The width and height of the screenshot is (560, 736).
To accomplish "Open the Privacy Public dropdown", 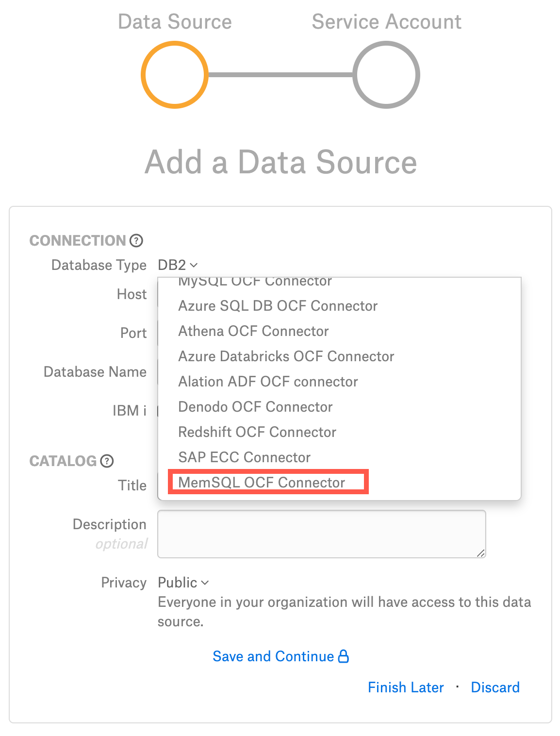I will pos(183,583).
